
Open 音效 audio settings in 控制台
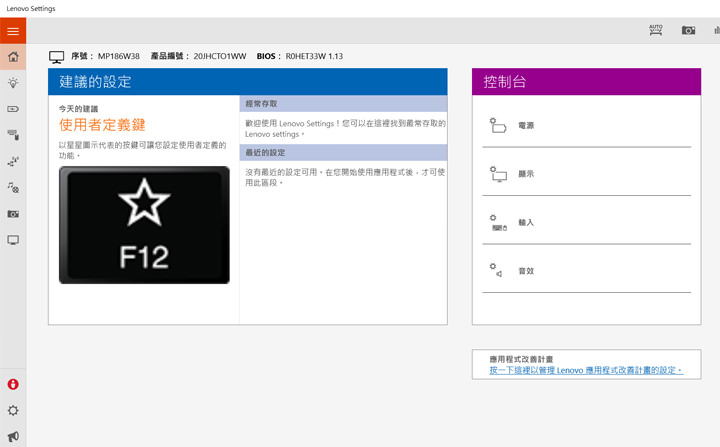point(586,271)
